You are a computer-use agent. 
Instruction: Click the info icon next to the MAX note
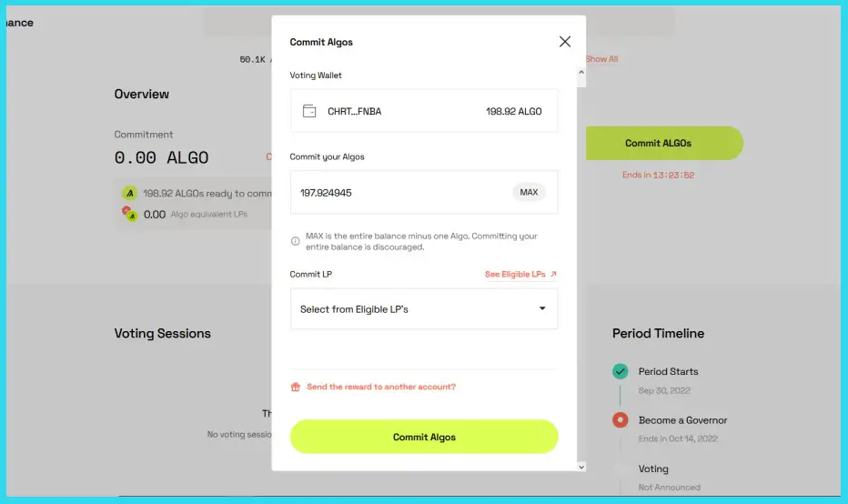tap(295, 241)
